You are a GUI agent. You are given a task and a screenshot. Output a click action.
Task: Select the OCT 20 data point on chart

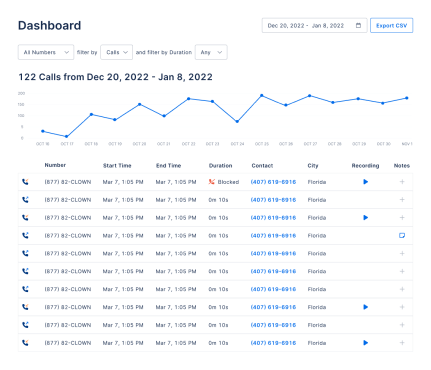point(140,104)
